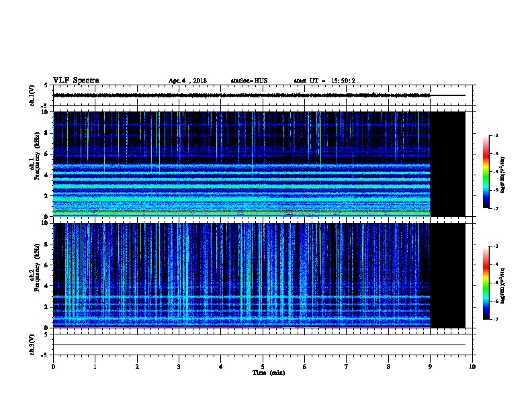
Task: Click the 1 minute tick label on time axis
Action: [95, 367]
